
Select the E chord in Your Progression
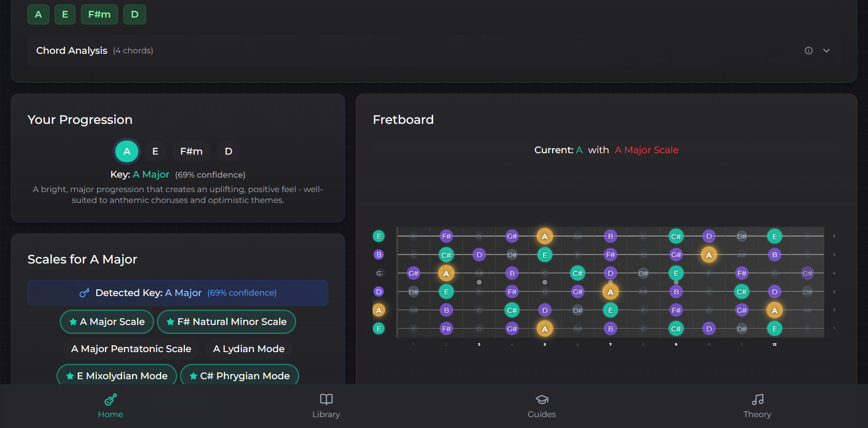tap(155, 151)
